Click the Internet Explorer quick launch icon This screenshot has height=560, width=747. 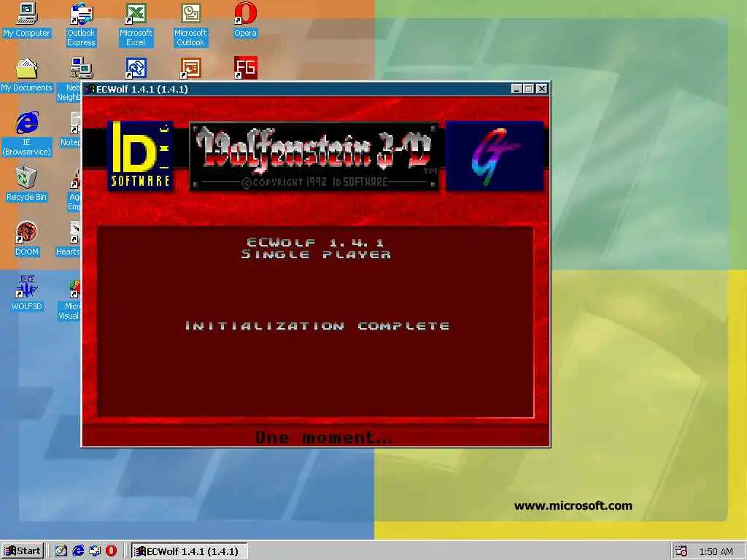pyautogui.click(x=78, y=551)
